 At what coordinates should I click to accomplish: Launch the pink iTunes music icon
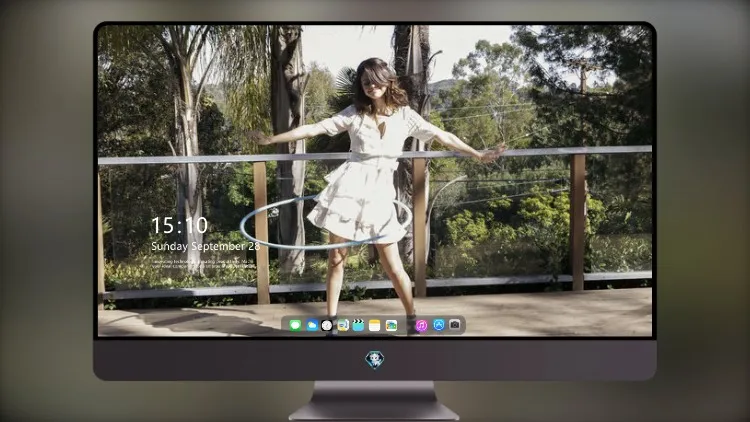[x=421, y=325]
